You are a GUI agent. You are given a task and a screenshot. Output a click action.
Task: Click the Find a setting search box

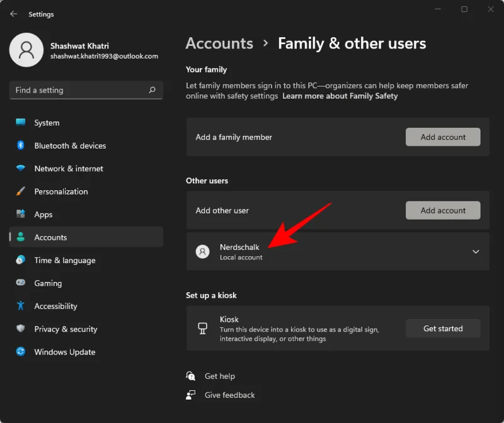(76, 90)
